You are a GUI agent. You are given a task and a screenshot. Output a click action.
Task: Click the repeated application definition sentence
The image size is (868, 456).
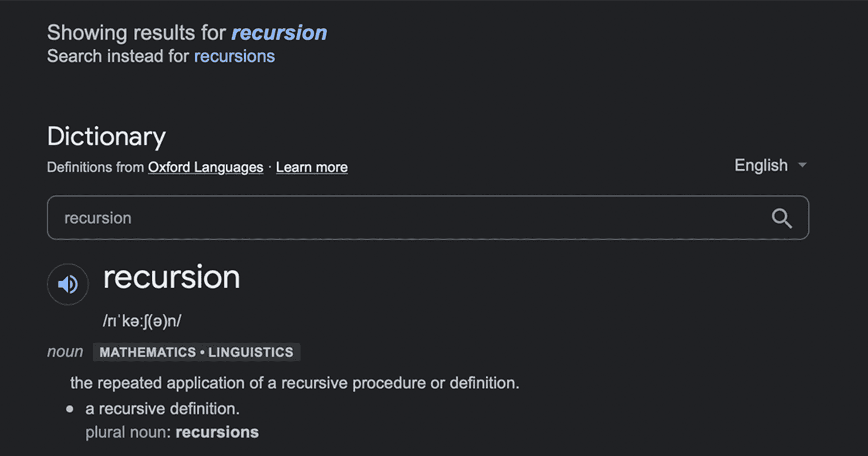click(x=295, y=383)
